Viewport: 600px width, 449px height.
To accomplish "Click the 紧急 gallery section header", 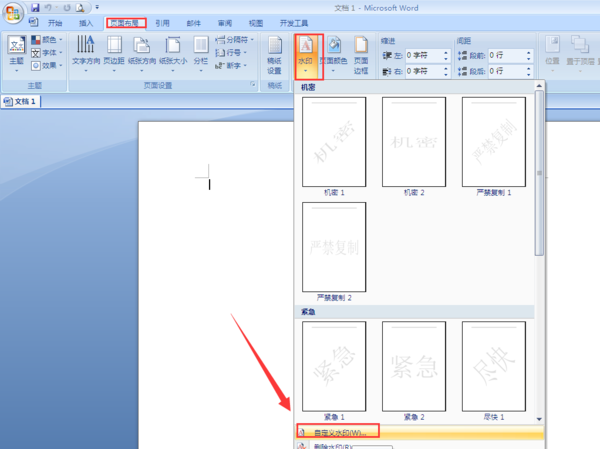I will click(x=414, y=312).
